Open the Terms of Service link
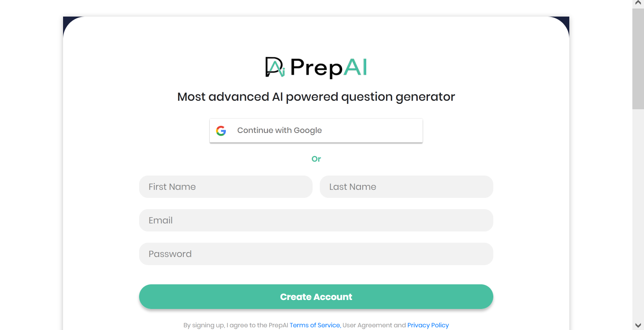Screen dimensions: 644x330 tap(314, 325)
